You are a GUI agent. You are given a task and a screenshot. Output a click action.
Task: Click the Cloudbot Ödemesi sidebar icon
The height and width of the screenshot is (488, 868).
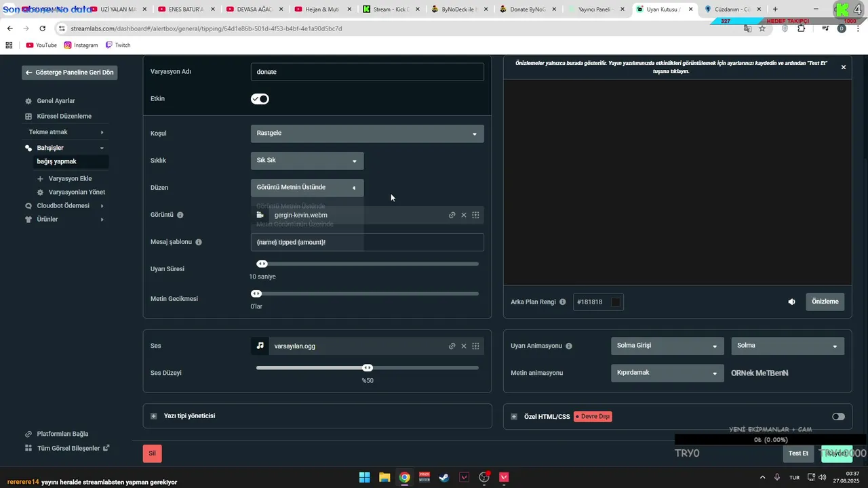point(28,206)
